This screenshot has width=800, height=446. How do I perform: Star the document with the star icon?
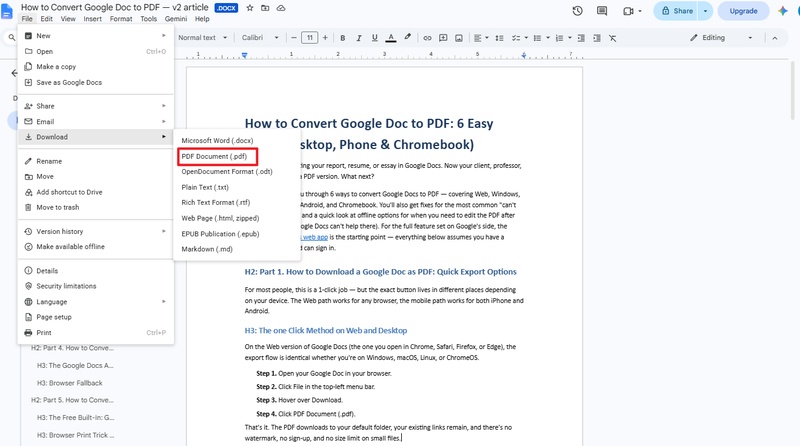250,8
